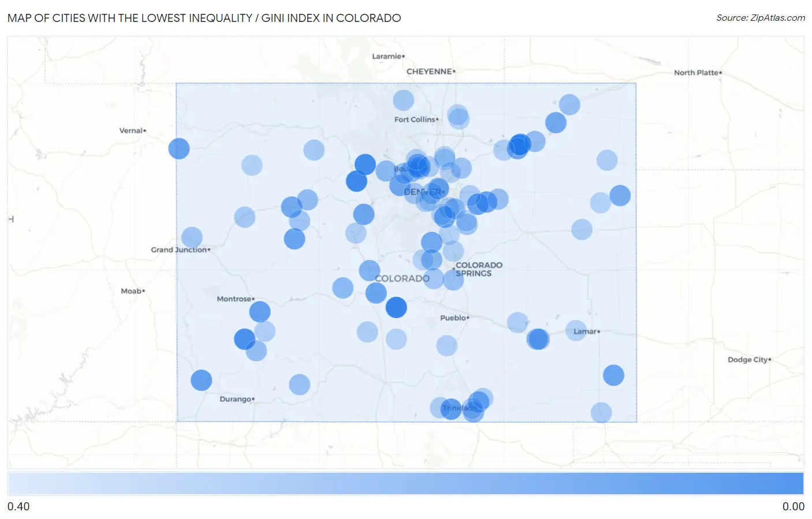Click the data bubble just above Grand Junction
Screen dimensions: 812x519
point(192,237)
